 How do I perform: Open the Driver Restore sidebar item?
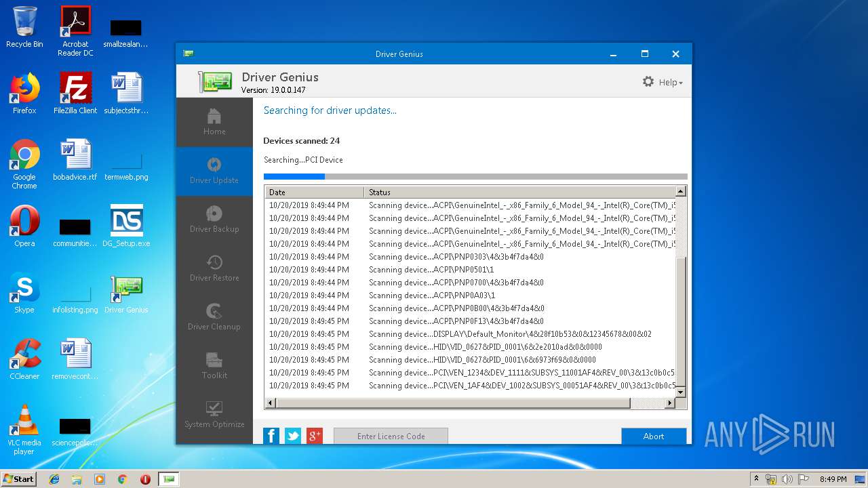point(214,268)
